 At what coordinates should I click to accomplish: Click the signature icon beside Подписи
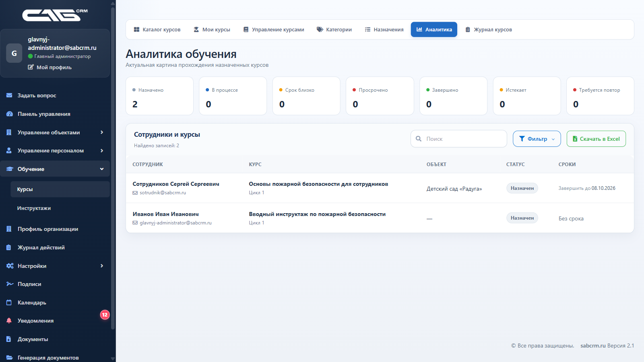pyautogui.click(x=10, y=284)
